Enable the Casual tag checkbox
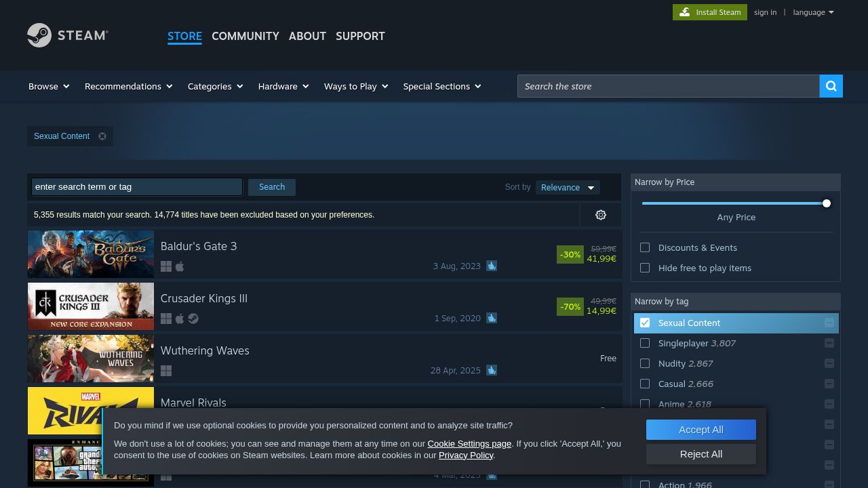The image size is (868, 488). pyautogui.click(x=645, y=384)
